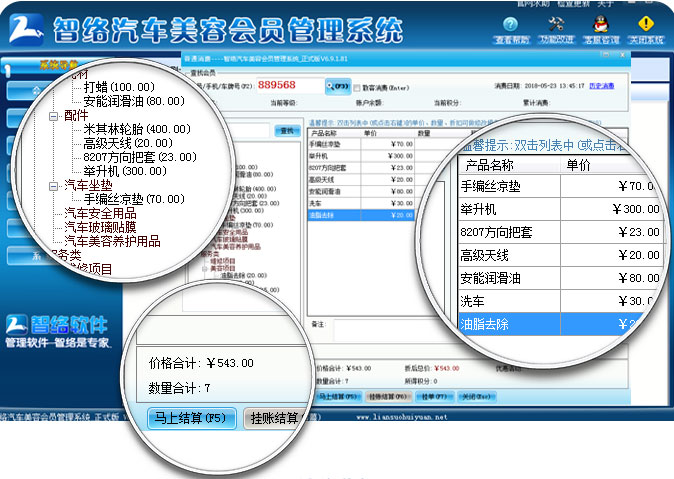Screen dimensions: 674x479
Task: Click the 账户余额 label
Action: point(369,103)
